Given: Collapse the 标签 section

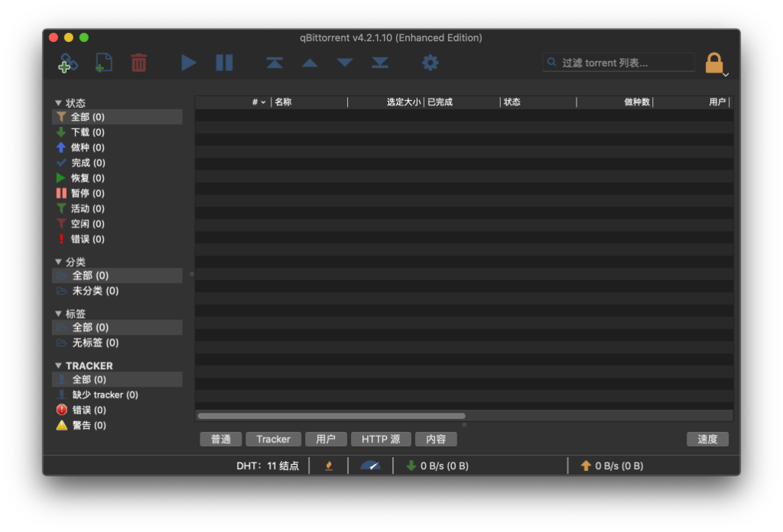Looking at the screenshot, I should coord(58,313).
